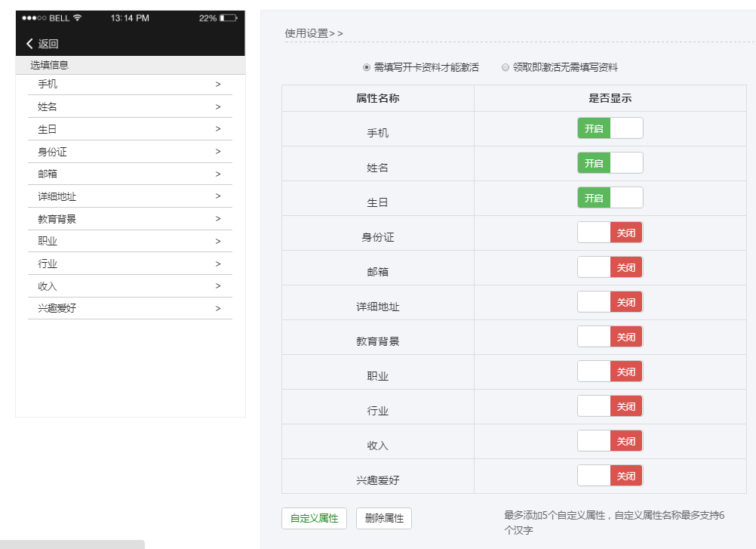Select 领取即激活无需填写资料 radio option
Screen dimensions: 756x549
506,67
